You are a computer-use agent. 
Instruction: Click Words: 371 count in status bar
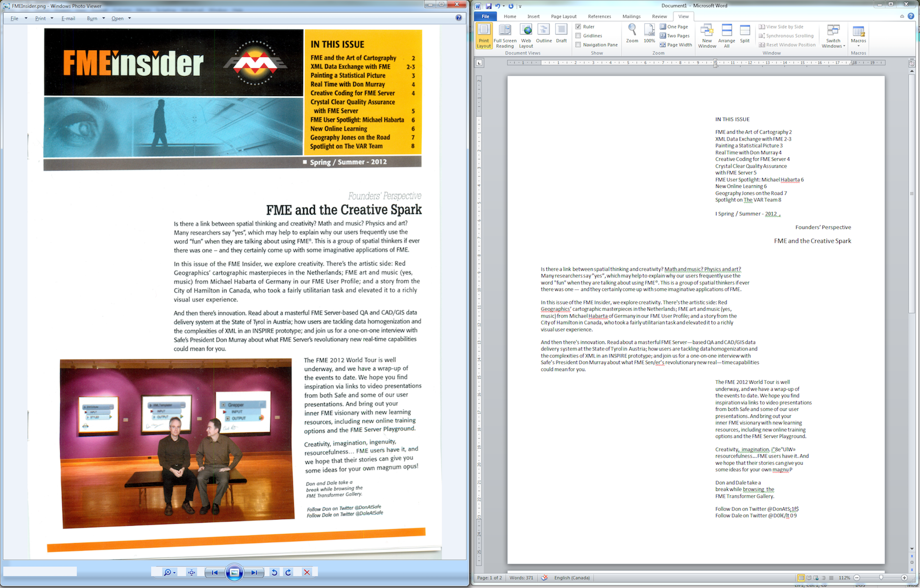pos(521,578)
